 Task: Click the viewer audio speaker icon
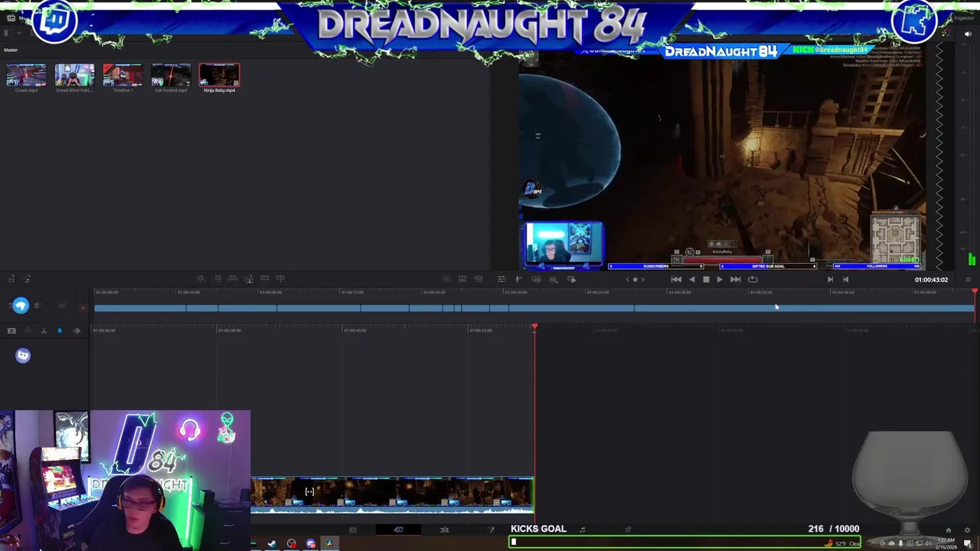tap(968, 34)
